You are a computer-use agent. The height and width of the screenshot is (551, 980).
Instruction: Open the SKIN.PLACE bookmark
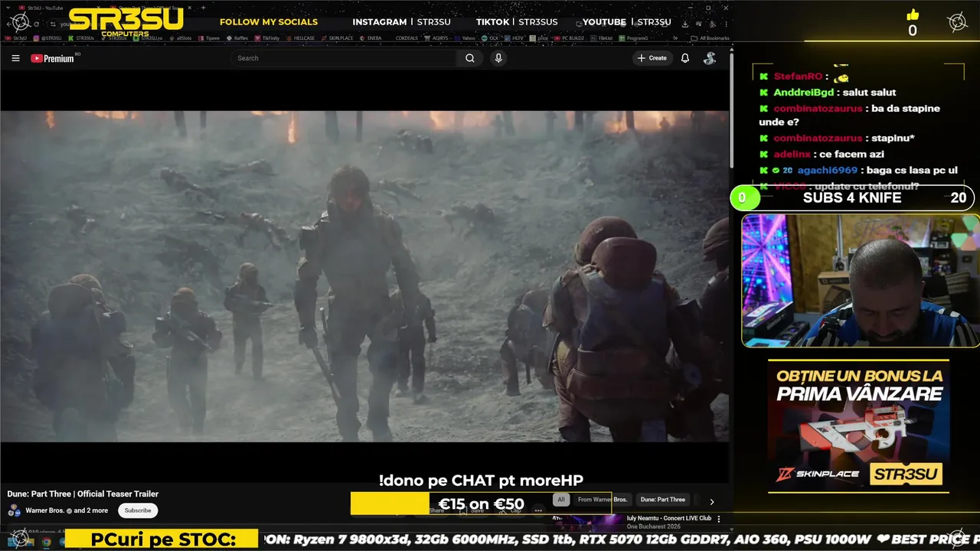point(337,37)
